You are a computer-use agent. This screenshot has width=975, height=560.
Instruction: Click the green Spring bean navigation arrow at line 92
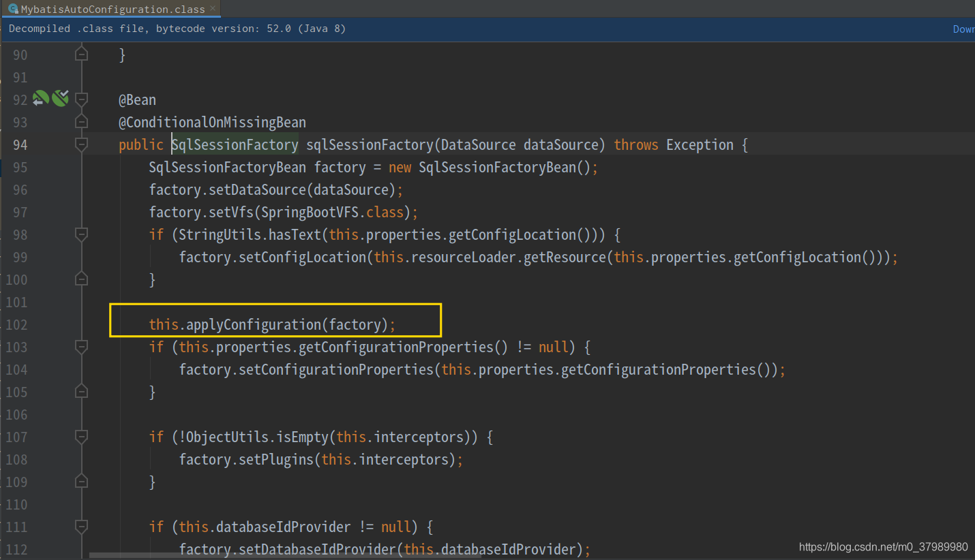tap(40, 98)
